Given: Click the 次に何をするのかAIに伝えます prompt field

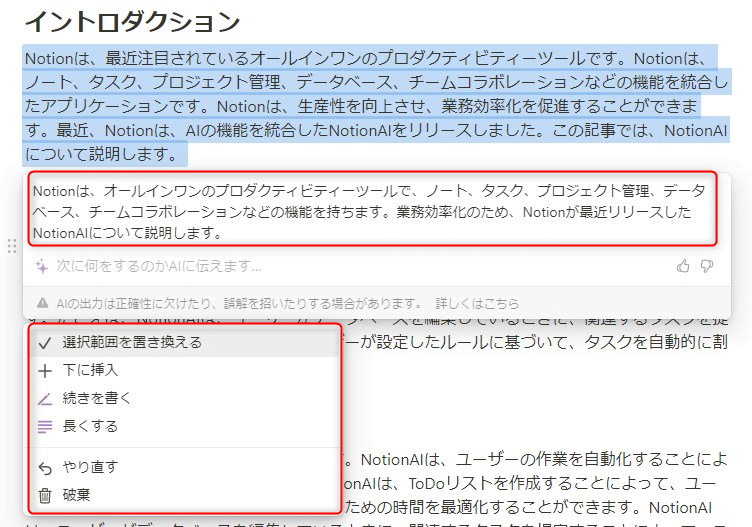Looking at the screenshot, I should coord(159,266).
